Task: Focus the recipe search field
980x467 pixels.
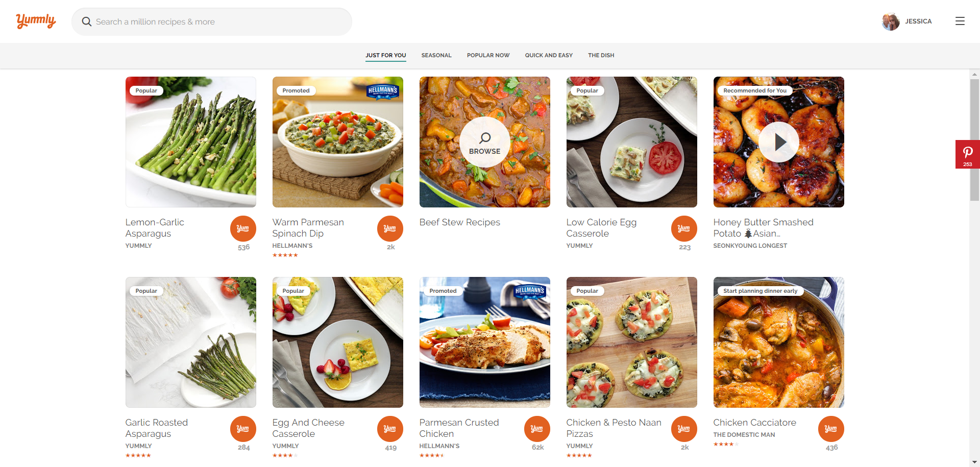Action: click(x=219, y=21)
